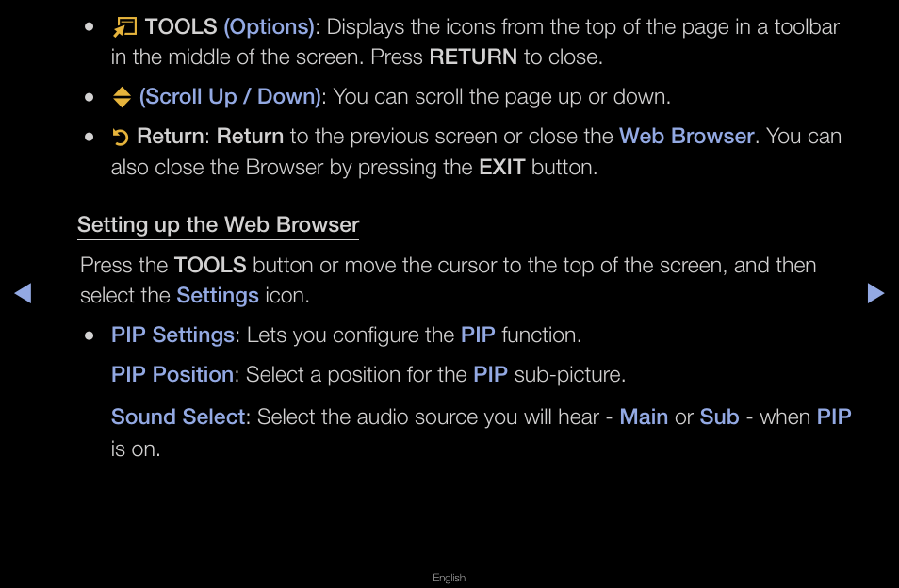Image resolution: width=899 pixels, height=588 pixels.
Task: Select the PIP Position entry
Action: (172, 374)
